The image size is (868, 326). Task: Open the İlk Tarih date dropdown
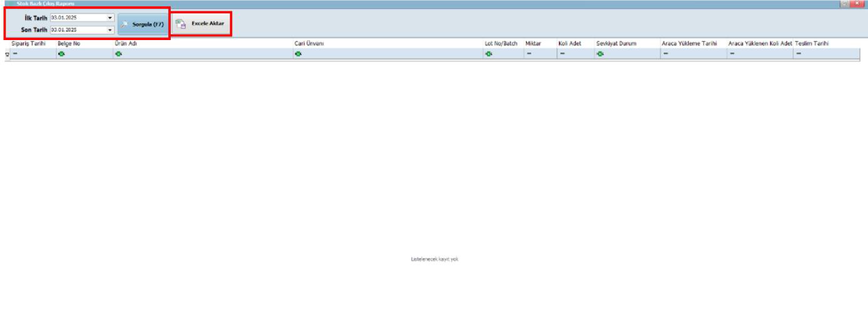[x=111, y=18]
